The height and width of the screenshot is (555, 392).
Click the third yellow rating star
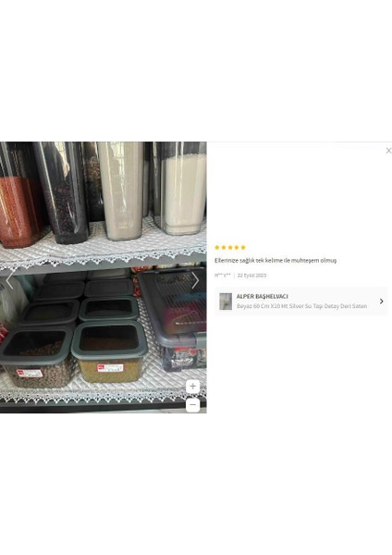pyautogui.click(x=230, y=247)
